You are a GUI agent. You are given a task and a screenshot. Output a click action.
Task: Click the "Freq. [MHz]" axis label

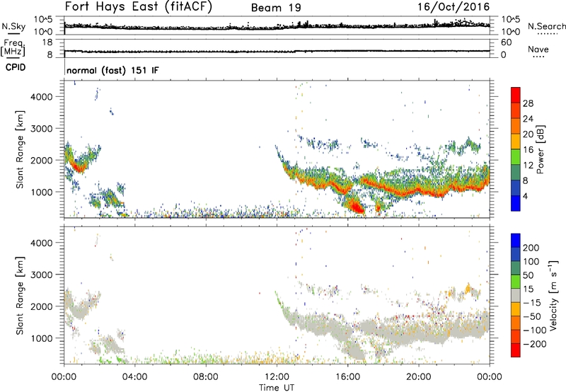[13, 47]
